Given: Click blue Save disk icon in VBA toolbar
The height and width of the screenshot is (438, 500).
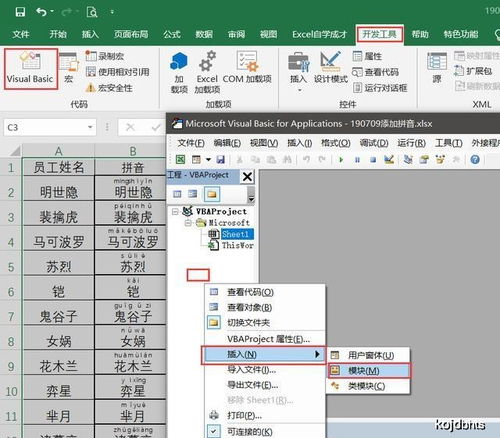Looking at the screenshot, I should (220, 160).
